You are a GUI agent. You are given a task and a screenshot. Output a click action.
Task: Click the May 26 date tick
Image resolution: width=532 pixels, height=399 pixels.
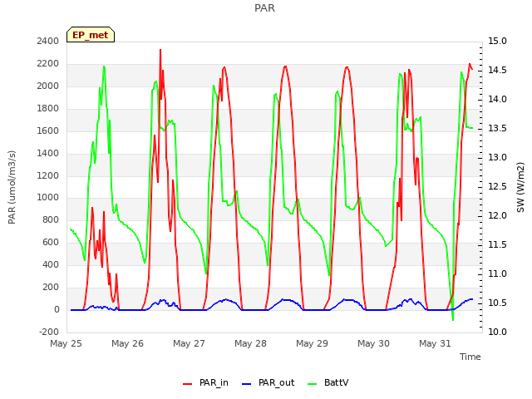pos(127,343)
